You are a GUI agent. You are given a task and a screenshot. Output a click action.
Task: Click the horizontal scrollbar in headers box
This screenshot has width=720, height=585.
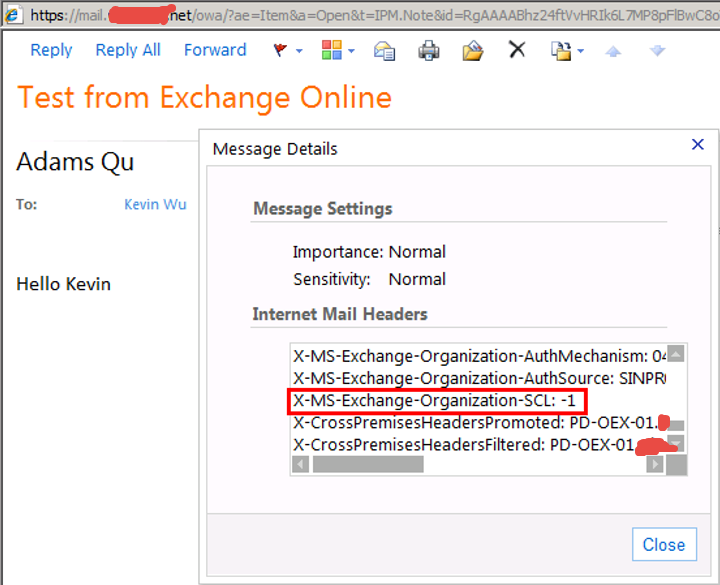click(x=368, y=465)
